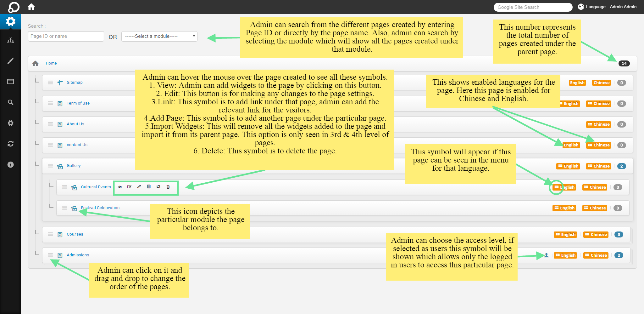Open the paintbrush design icon in sidebar
Image resolution: width=644 pixels, height=314 pixels.
click(x=10, y=61)
